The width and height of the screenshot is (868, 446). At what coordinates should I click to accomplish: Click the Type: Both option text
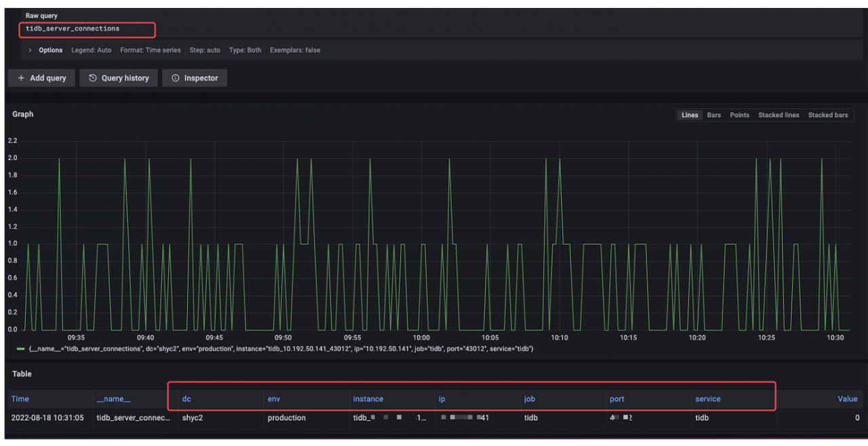click(x=245, y=50)
